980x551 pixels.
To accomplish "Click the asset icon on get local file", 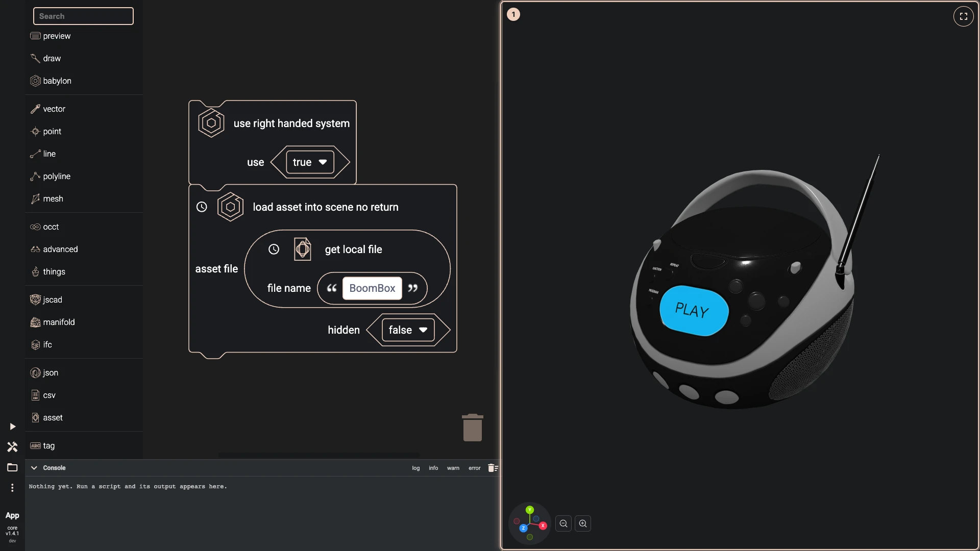I will pyautogui.click(x=302, y=249).
